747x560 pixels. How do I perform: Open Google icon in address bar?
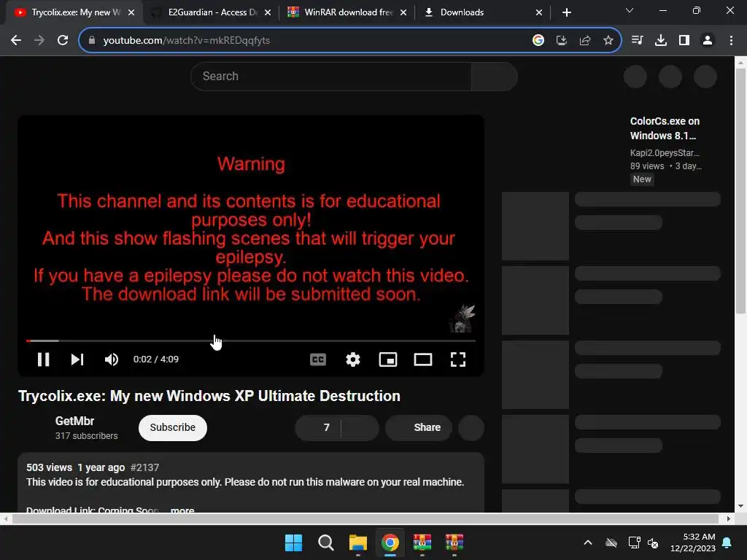538,41
